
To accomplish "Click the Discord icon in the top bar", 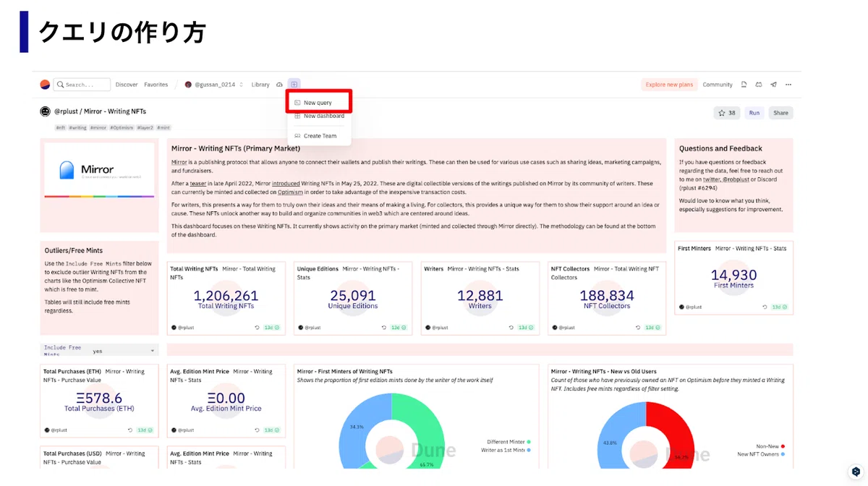I will coord(759,85).
